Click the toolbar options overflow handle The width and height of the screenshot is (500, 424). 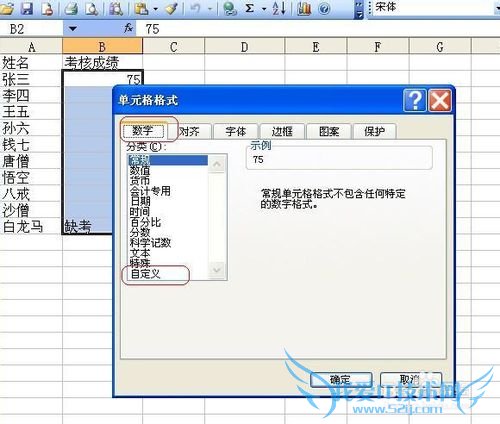[359, 10]
